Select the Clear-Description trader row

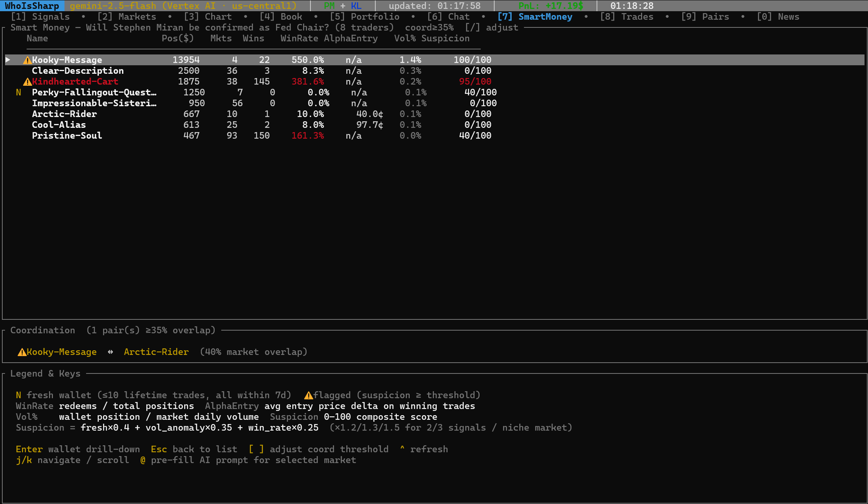78,71
